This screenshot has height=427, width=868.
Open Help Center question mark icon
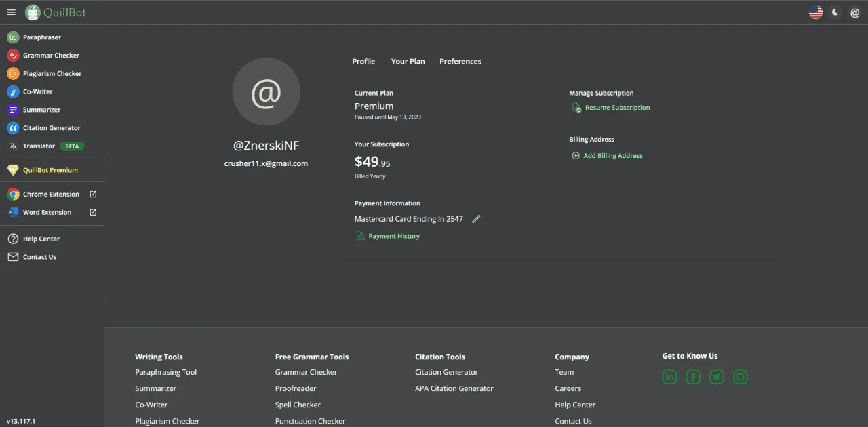point(13,239)
